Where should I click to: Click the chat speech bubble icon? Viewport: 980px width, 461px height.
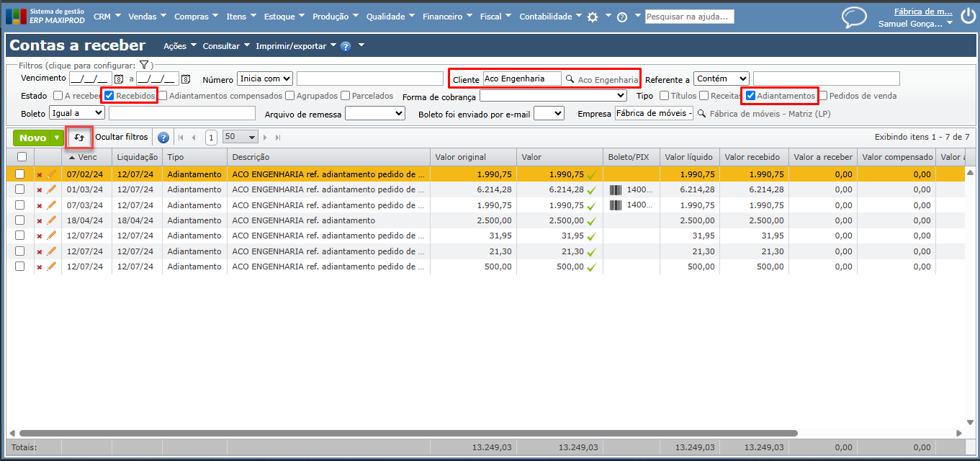click(x=854, y=17)
